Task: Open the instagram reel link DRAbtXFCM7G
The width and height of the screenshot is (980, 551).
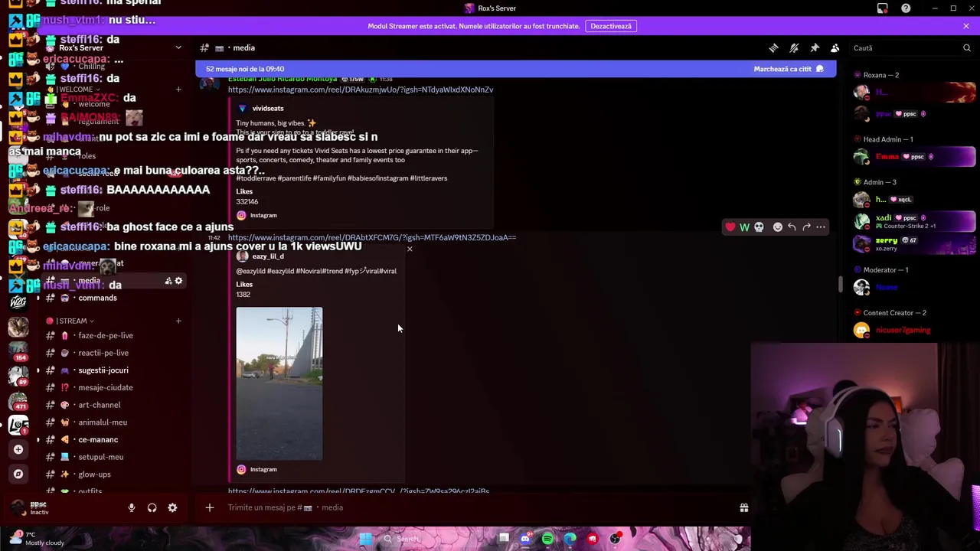Action: pyautogui.click(x=372, y=237)
